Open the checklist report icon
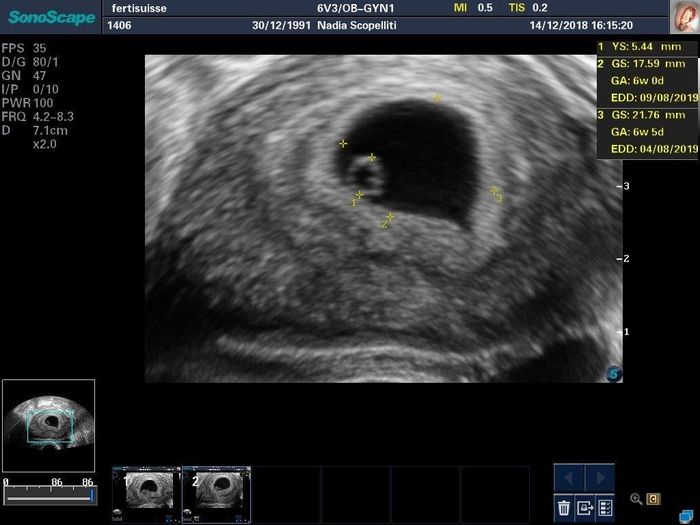 605,507
